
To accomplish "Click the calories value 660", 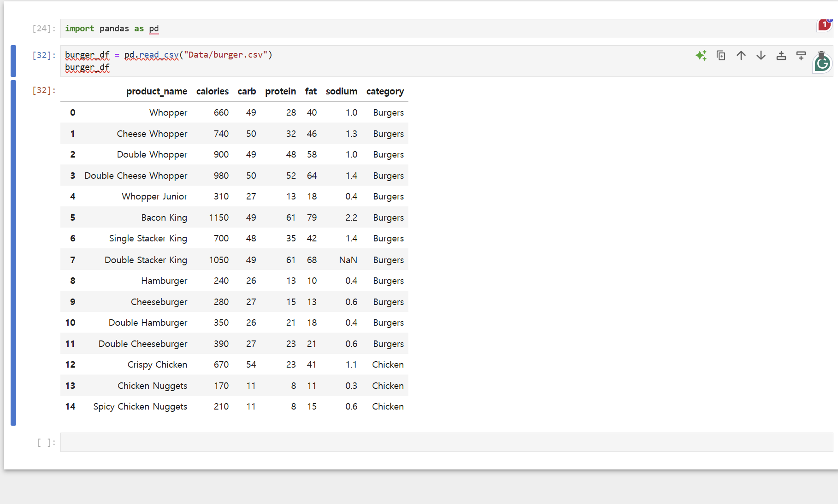I will (x=221, y=112).
